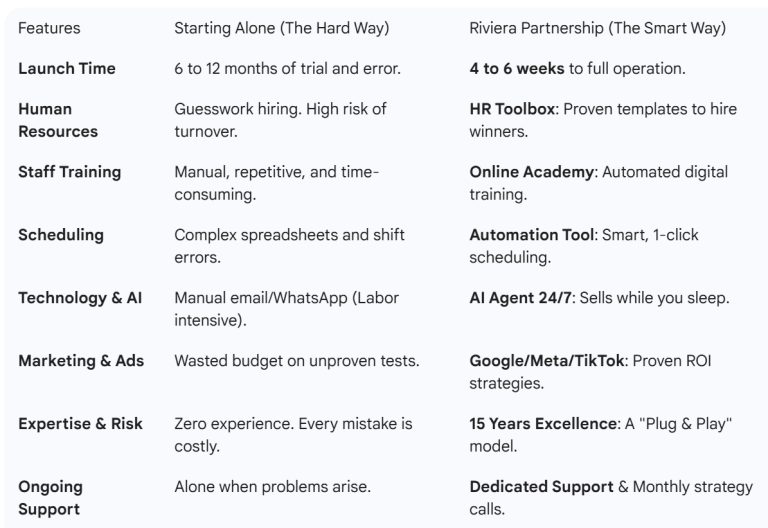This screenshot has width=768, height=528.
Task: Click the "Technology & AI" row label
Action: point(80,298)
